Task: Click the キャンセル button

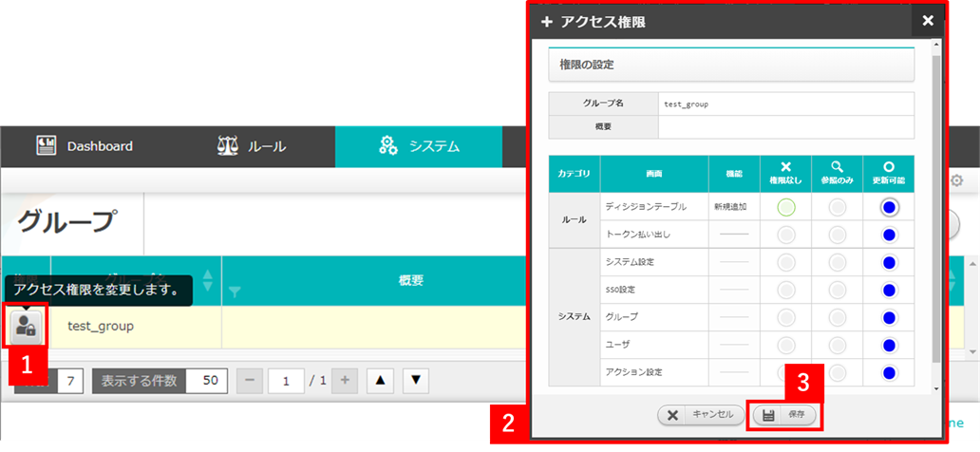Action: coord(701,415)
